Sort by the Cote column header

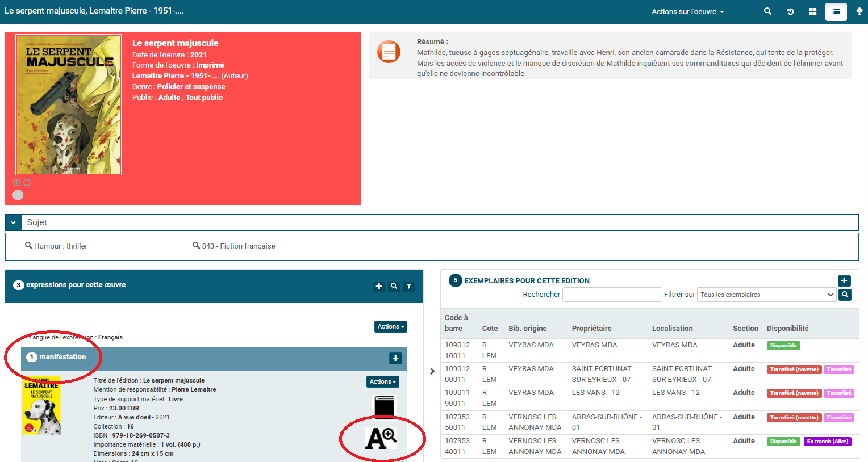pos(490,328)
